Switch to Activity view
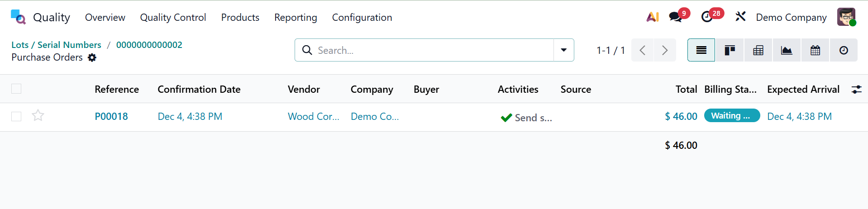Screen dimensions: 868x209 [x=844, y=50]
